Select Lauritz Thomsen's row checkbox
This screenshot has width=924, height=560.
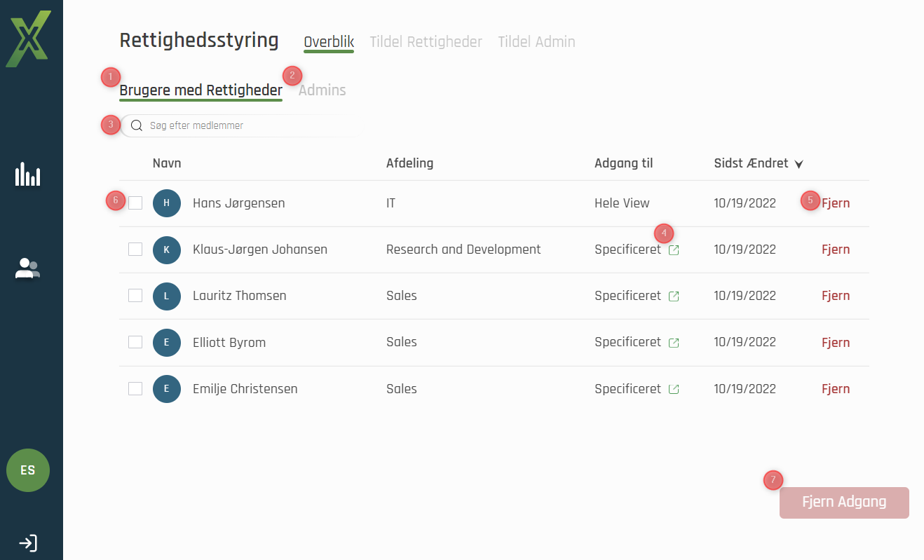point(135,296)
